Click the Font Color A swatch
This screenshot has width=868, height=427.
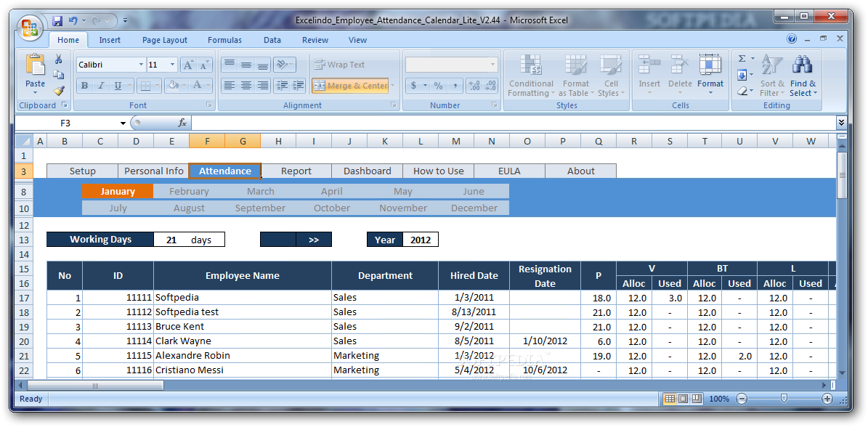197,85
